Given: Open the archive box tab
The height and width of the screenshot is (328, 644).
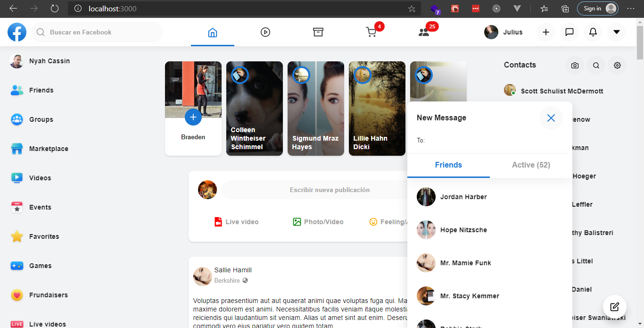Looking at the screenshot, I should coord(318,32).
